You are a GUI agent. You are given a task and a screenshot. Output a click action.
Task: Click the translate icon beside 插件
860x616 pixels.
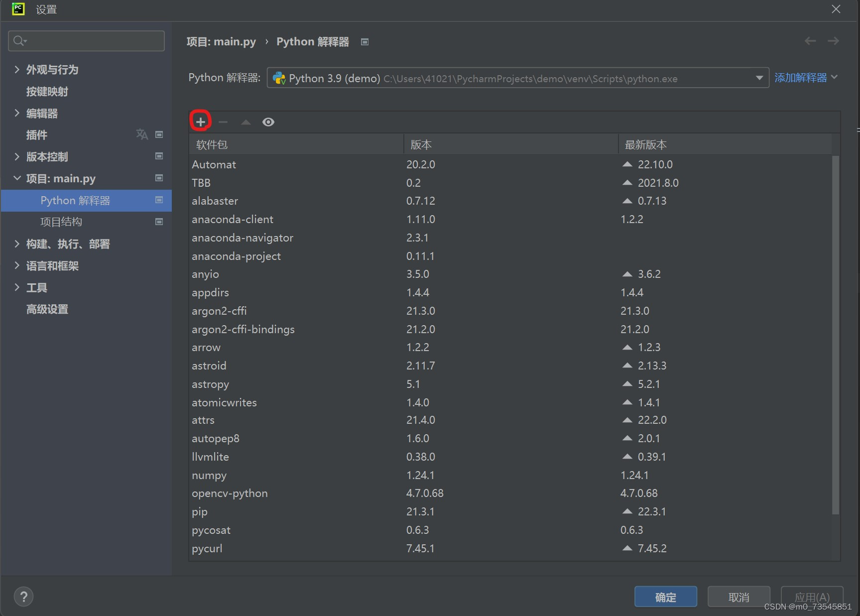pos(142,134)
